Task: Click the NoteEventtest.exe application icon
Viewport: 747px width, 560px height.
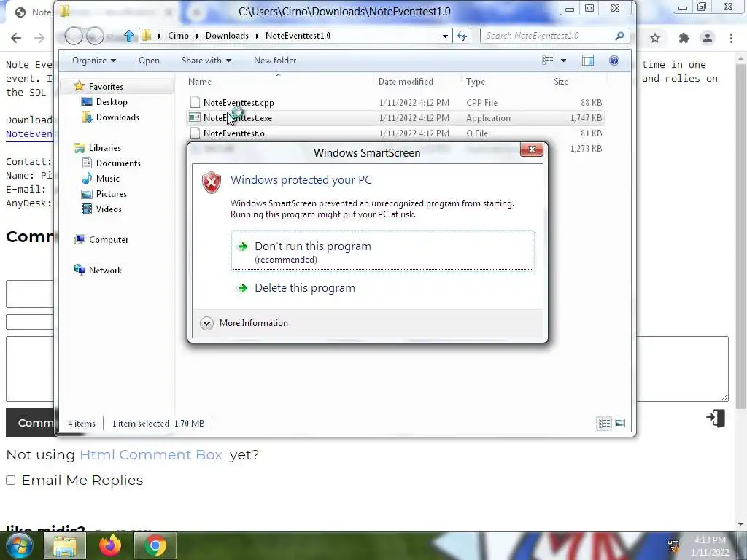Action: (194, 117)
